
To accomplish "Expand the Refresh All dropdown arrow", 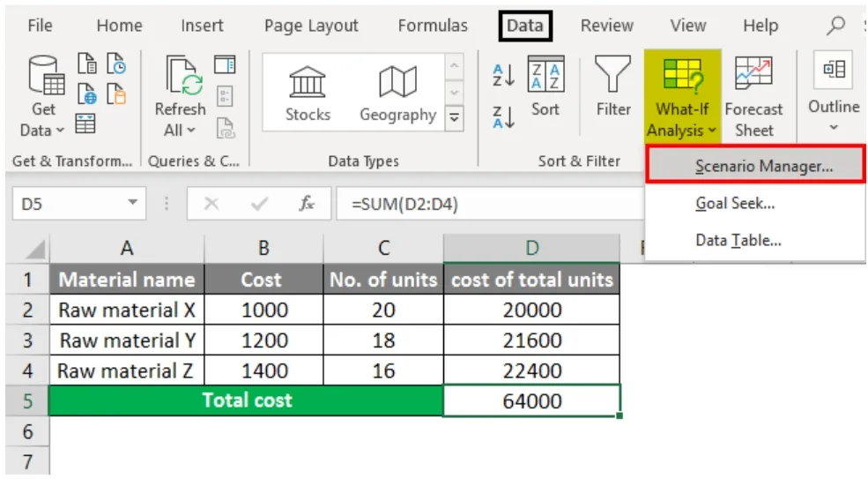I will [x=191, y=131].
